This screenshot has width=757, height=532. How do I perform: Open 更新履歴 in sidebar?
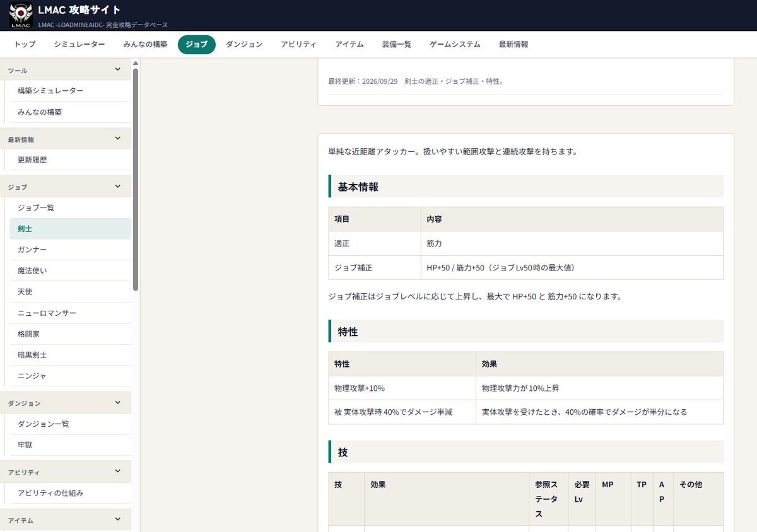(71, 160)
